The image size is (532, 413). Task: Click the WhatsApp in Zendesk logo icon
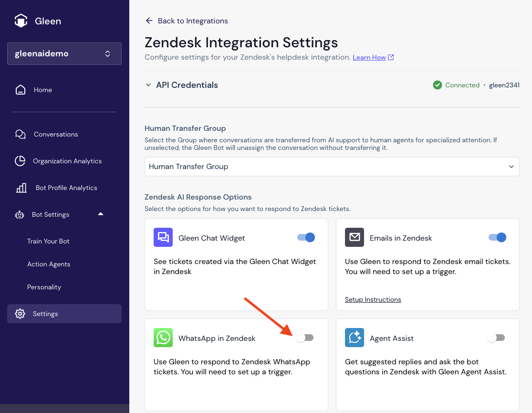163,338
